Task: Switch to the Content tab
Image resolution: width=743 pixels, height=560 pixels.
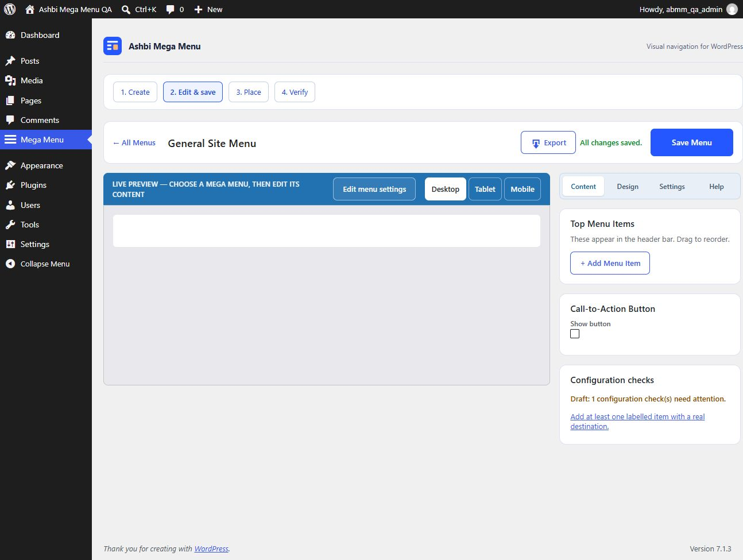Action: (583, 186)
